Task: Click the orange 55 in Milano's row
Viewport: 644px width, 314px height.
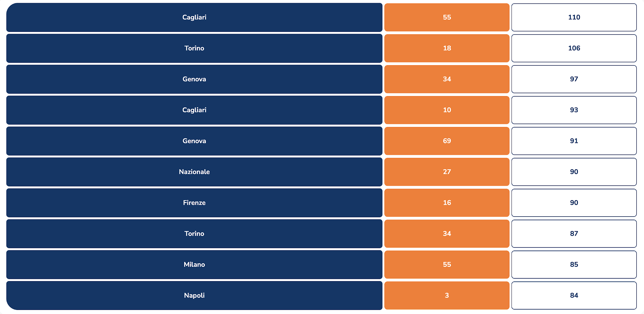Action: click(447, 265)
